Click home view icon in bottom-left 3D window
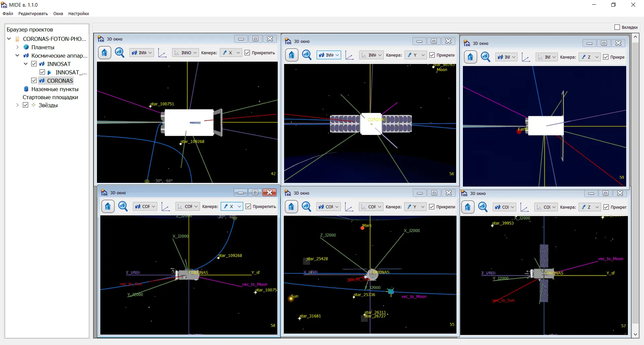The image size is (644, 345). pyautogui.click(x=108, y=206)
